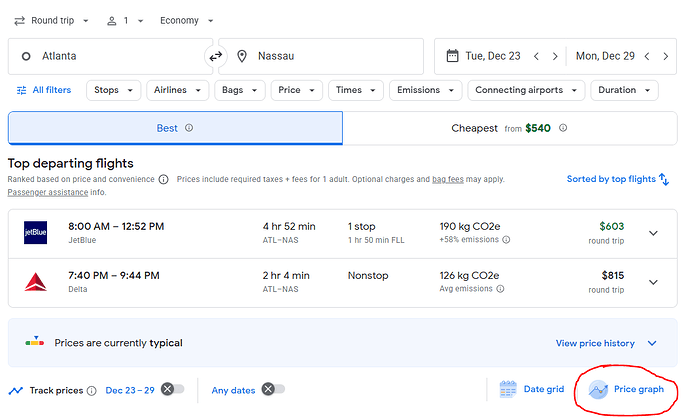Click the emissions info icon for JetBlue flight
The height and width of the screenshot is (418, 690).
[506, 240]
